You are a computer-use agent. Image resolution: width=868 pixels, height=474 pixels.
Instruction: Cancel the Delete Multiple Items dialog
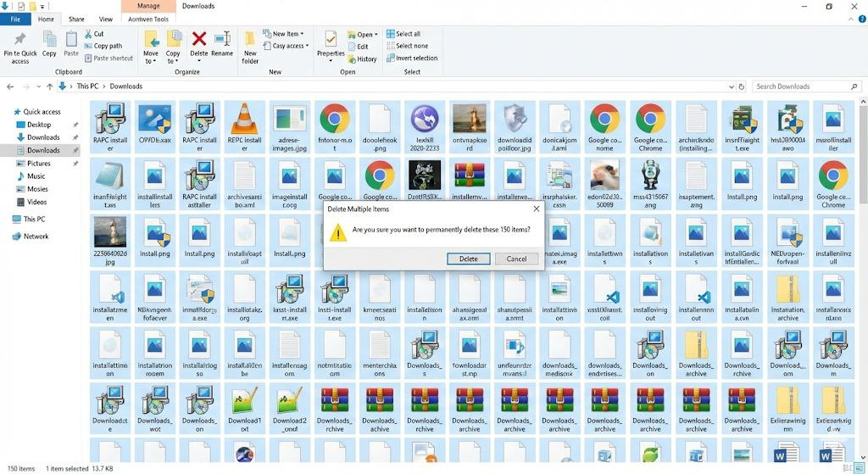click(516, 259)
